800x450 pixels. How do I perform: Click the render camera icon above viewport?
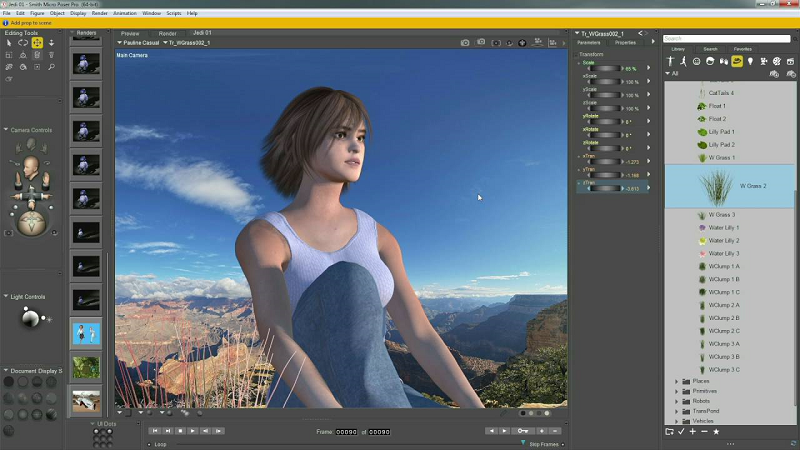tap(465, 43)
